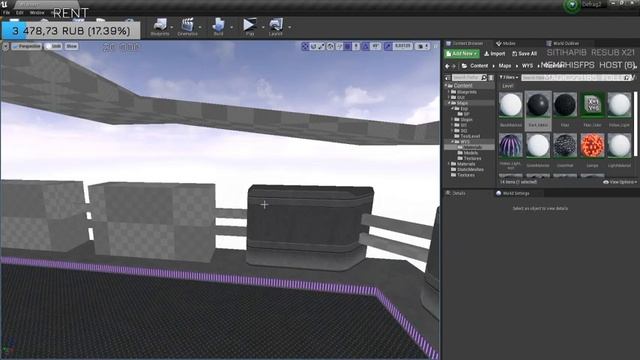Collapse the Content root folder
Viewport: 640px width, 360px height.
pyautogui.click(x=446, y=86)
